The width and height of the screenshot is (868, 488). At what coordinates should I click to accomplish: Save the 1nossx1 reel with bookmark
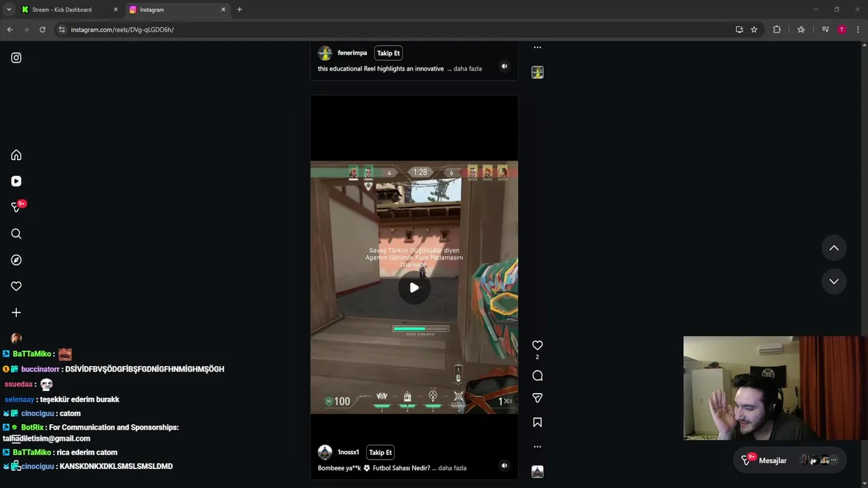point(537,422)
